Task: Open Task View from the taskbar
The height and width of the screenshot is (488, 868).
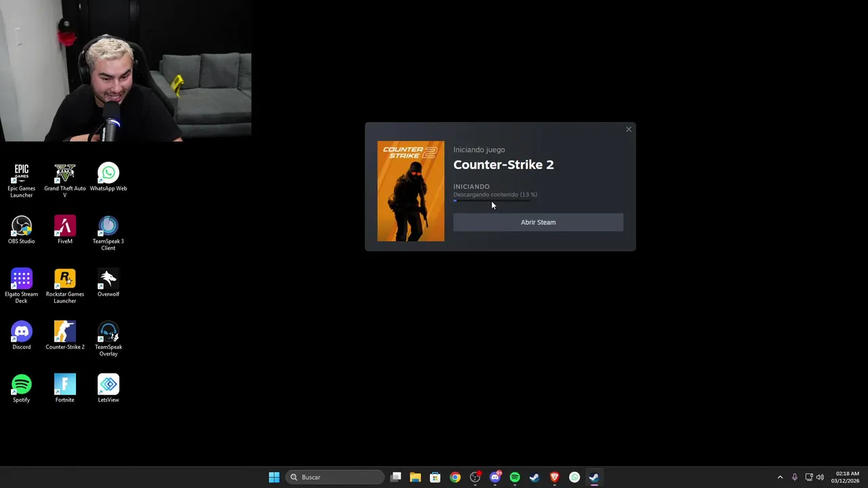Action: pyautogui.click(x=396, y=477)
